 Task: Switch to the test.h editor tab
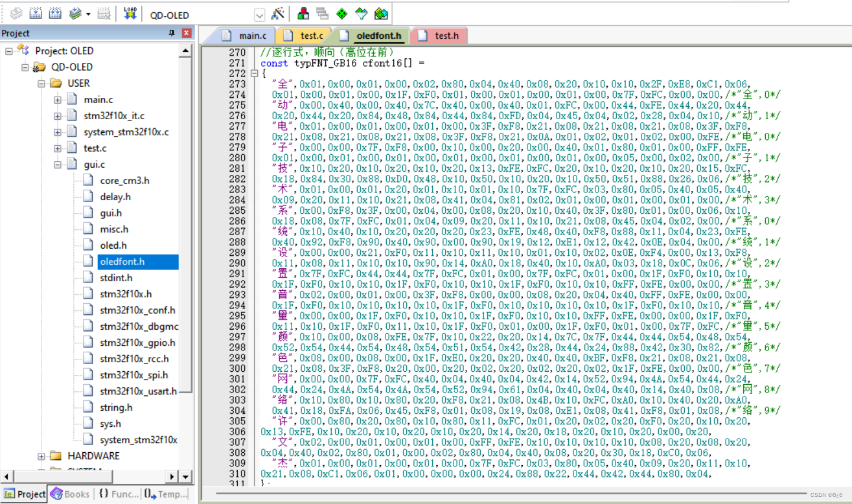[x=439, y=36]
